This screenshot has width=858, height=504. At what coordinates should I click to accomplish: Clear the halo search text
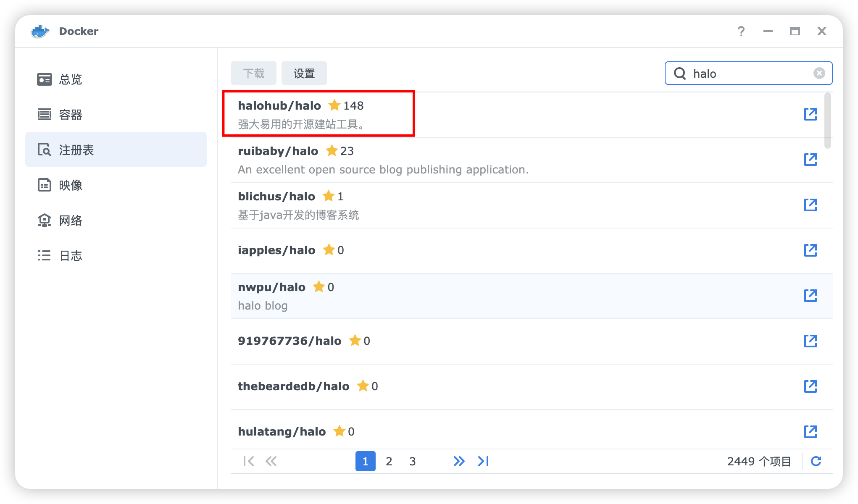click(x=819, y=73)
